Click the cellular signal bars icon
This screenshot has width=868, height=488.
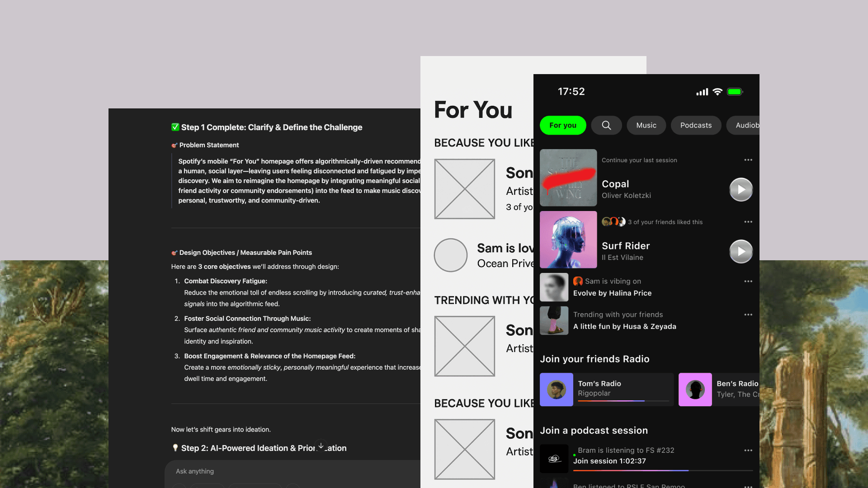click(x=702, y=92)
